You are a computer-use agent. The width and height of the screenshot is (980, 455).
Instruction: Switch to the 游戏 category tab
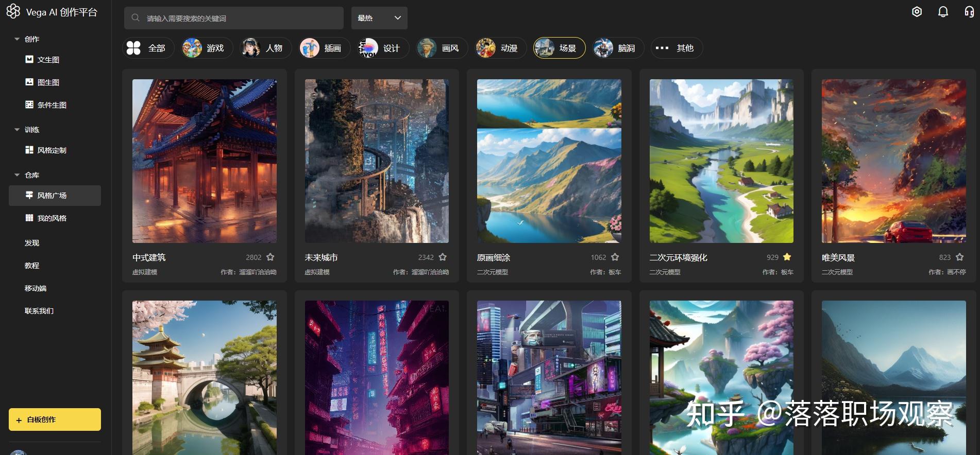pyautogui.click(x=204, y=48)
